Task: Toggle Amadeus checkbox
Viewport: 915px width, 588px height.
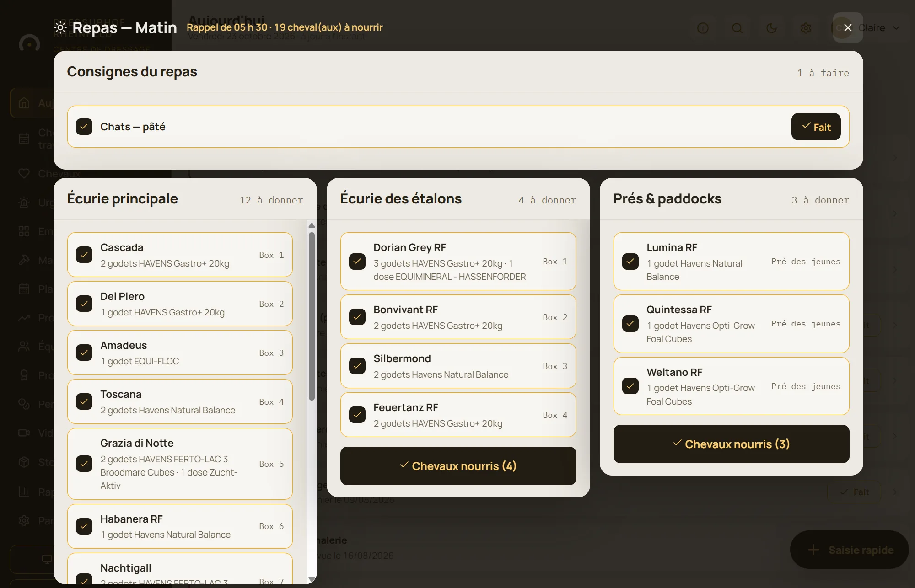Action: (84, 353)
